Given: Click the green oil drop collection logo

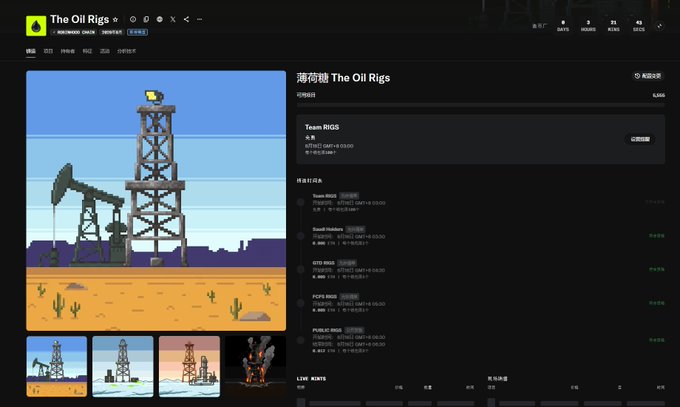Looking at the screenshot, I should point(36,26).
